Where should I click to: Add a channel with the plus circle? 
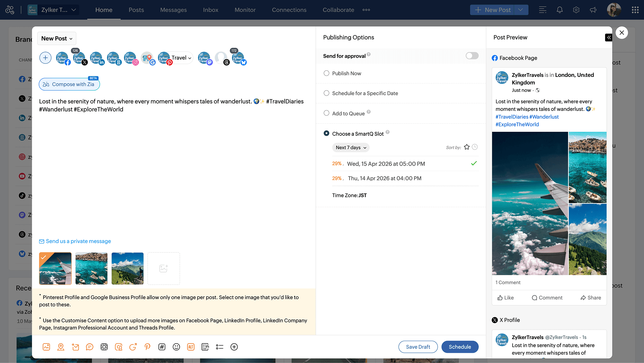pyautogui.click(x=45, y=58)
